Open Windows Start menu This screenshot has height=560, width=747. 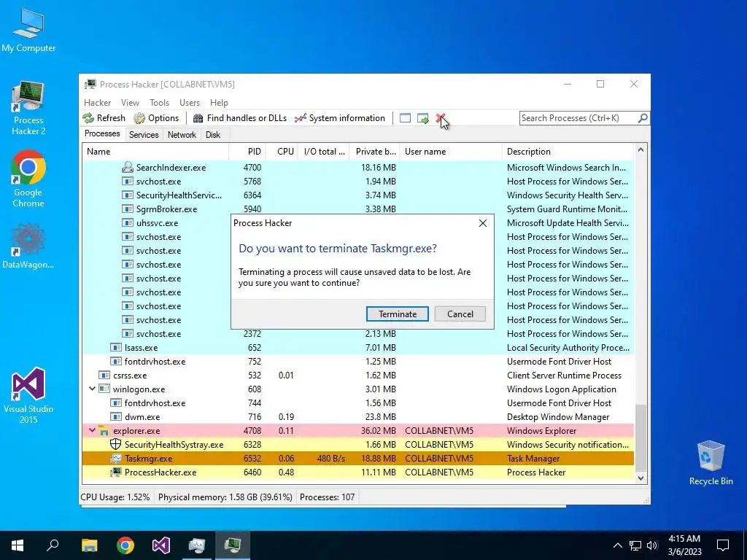18,545
